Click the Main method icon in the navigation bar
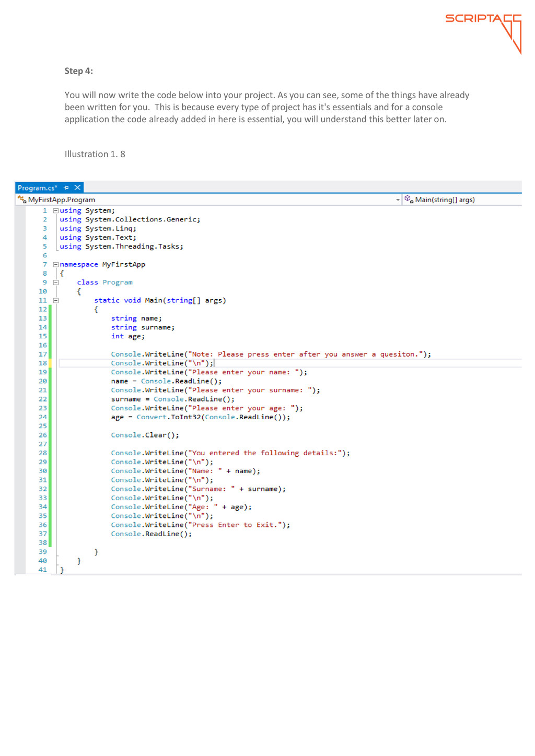This screenshot has width=535, height=756. click(409, 199)
